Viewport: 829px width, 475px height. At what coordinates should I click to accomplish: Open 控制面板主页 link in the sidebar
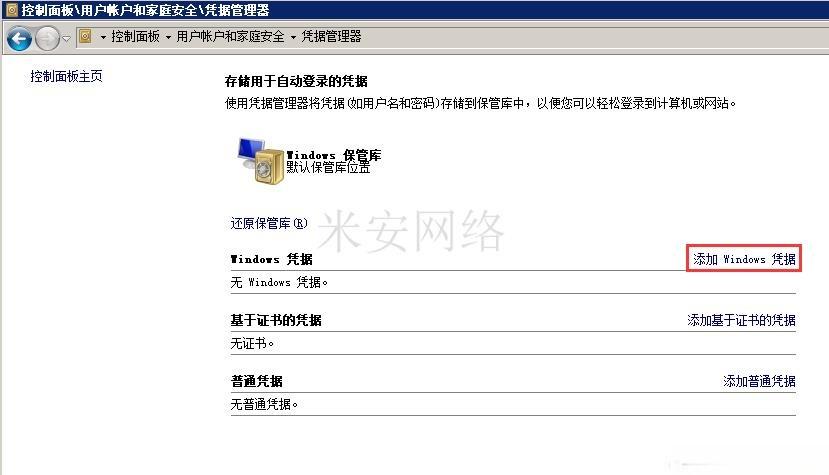[x=66, y=76]
